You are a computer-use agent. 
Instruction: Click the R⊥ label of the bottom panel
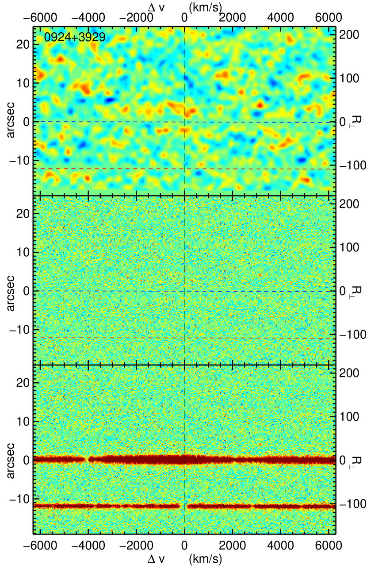pyautogui.click(x=356, y=460)
